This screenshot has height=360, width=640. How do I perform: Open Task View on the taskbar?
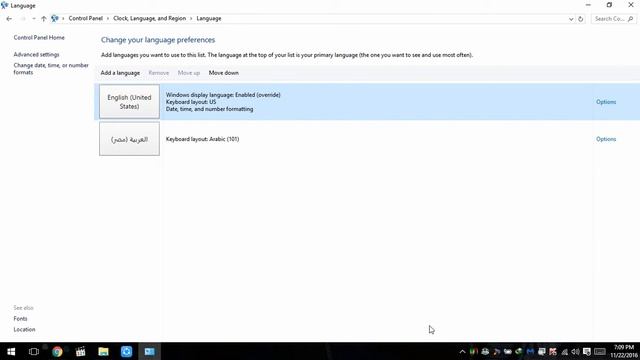click(34, 351)
